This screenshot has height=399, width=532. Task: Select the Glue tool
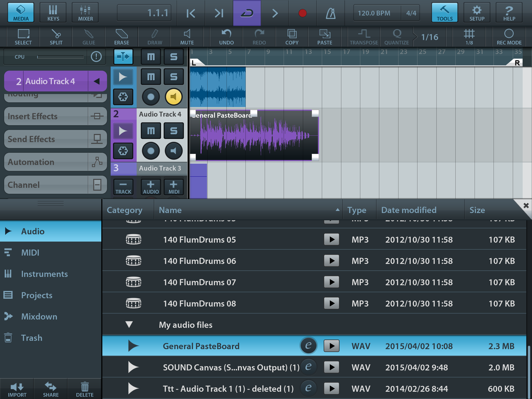click(89, 37)
